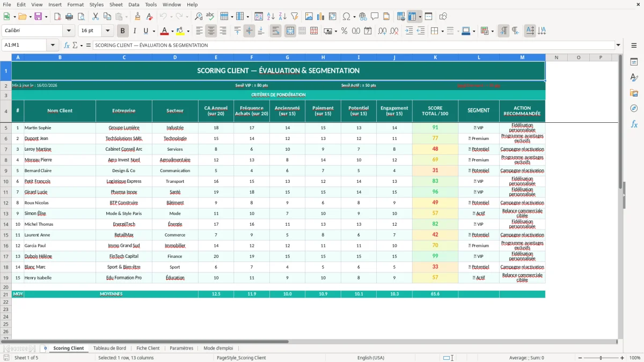The height and width of the screenshot is (362, 644).
Task: Sort ascending icon
Action: (x=270, y=17)
